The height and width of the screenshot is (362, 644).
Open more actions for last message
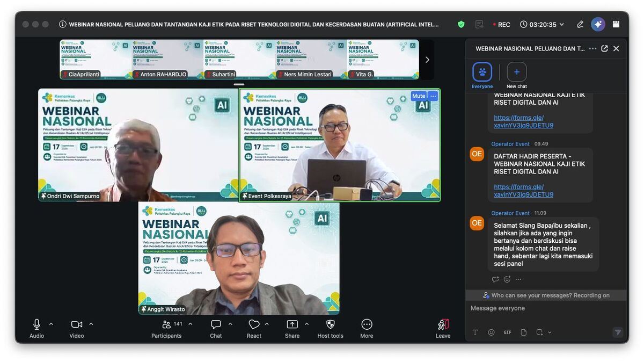pyautogui.click(x=519, y=279)
